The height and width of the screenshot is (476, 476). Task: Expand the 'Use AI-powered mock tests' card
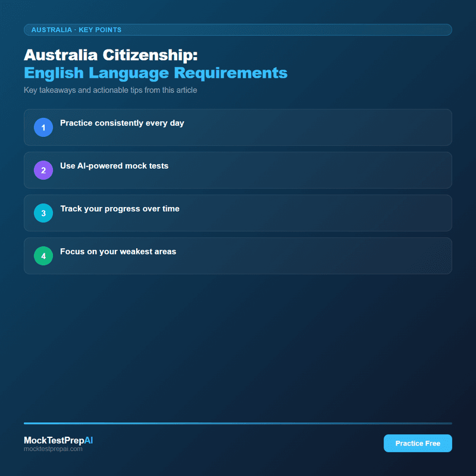(238, 170)
